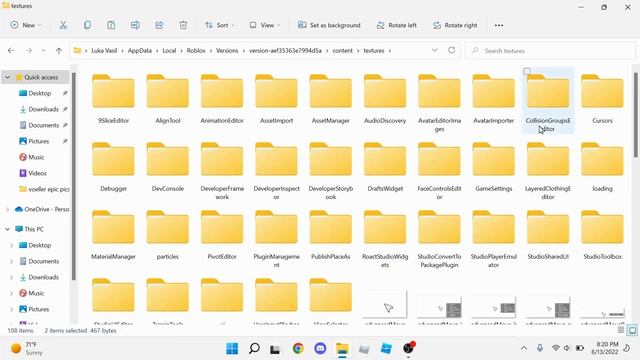Select the Debugger folder
The height and width of the screenshot is (360, 640).
click(113, 167)
